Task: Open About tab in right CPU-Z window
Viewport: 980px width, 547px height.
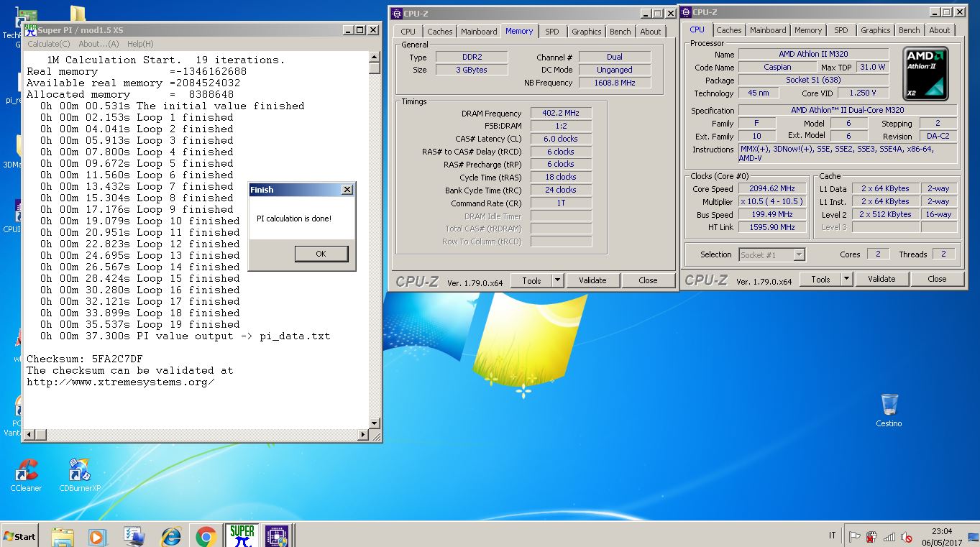Action: (x=939, y=30)
